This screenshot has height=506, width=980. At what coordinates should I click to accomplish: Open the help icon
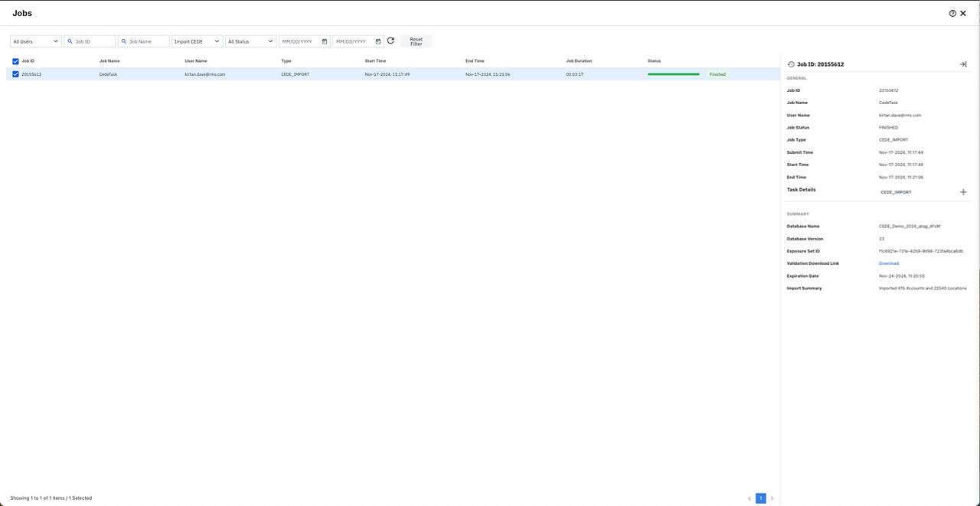tap(952, 13)
